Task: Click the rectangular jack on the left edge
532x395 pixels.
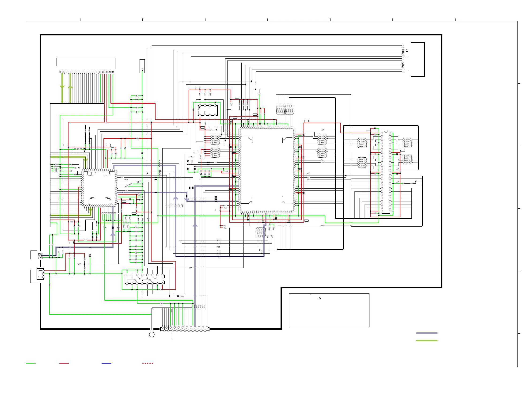Action: [40, 274]
